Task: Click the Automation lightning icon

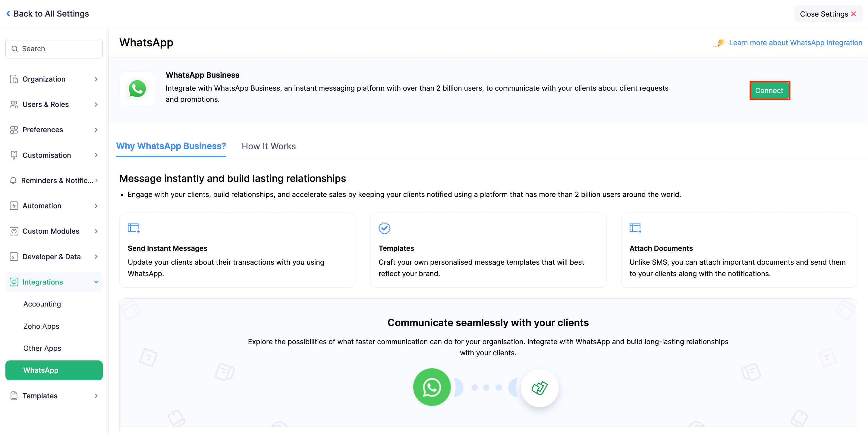Action: (x=14, y=206)
